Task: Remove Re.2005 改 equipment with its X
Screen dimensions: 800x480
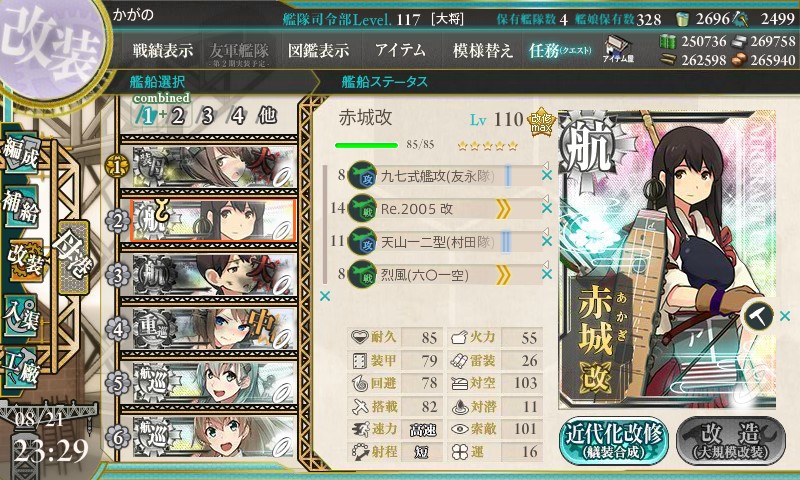Action: [x=547, y=208]
